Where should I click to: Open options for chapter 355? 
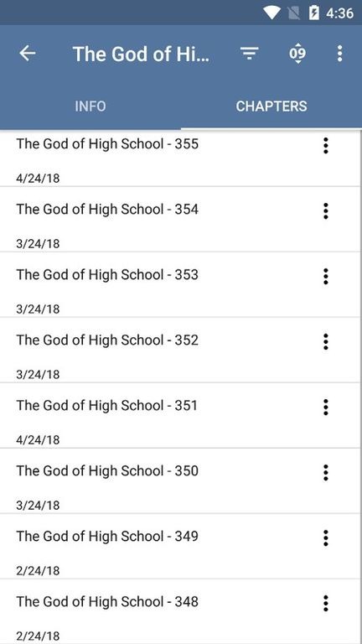325,145
